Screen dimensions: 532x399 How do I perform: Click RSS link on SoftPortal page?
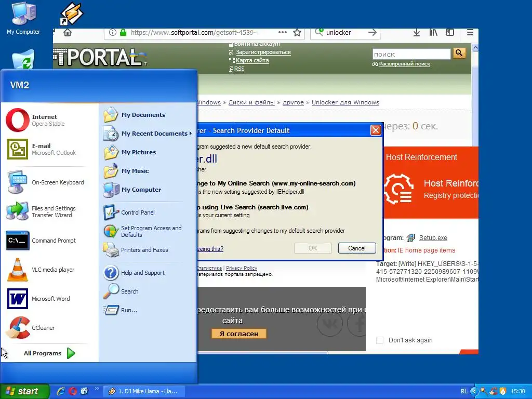pyautogui.click(x=239, y=69)
